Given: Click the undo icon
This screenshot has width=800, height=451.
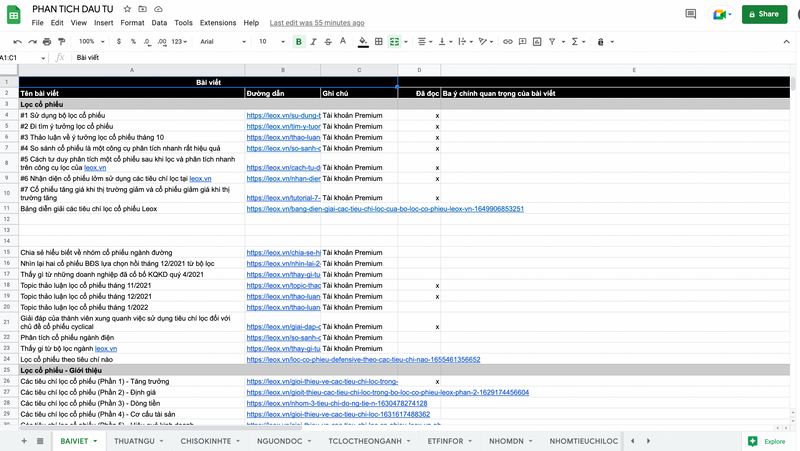Looking at the screenshot, I should click(x=18, y=42).
